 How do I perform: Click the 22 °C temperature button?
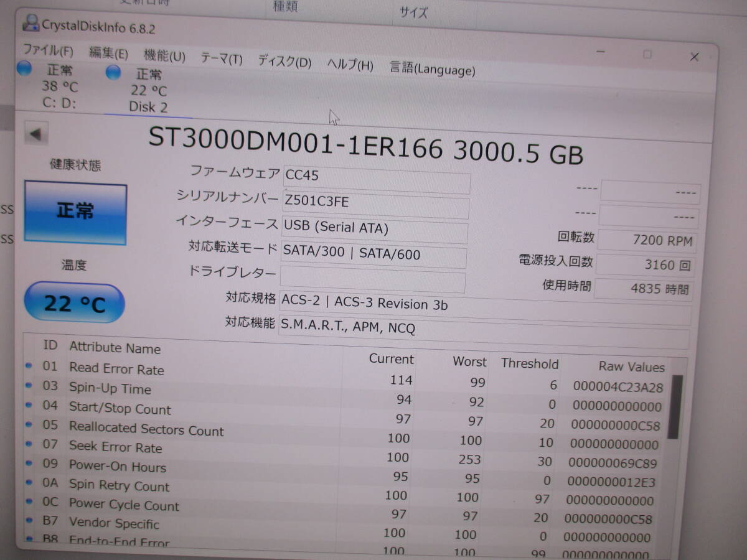74,302
